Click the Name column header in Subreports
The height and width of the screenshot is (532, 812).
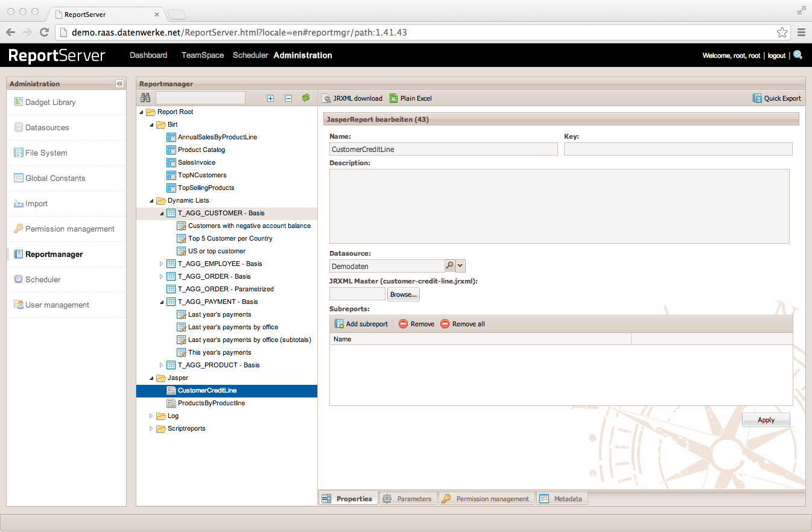[x=480, y=339]
